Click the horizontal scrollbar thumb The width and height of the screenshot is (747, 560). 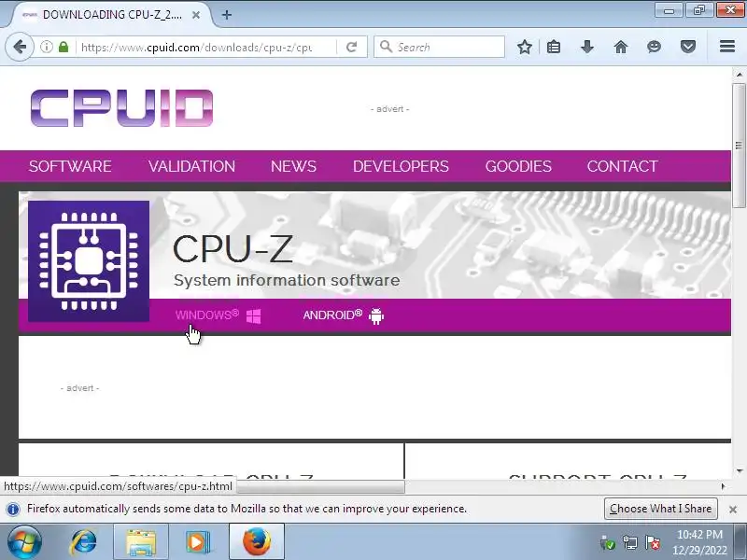click(320, 486)
